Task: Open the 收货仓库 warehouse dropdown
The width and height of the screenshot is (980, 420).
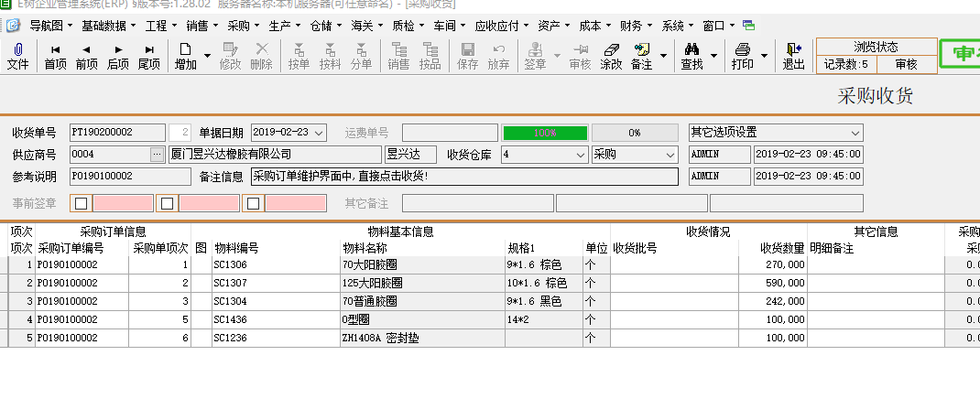Action: tap(581, 155)
